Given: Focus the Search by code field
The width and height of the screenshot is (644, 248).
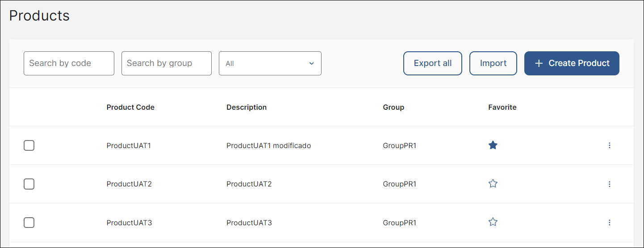Looking at the screenshot, I should click(x=69, y=63).
